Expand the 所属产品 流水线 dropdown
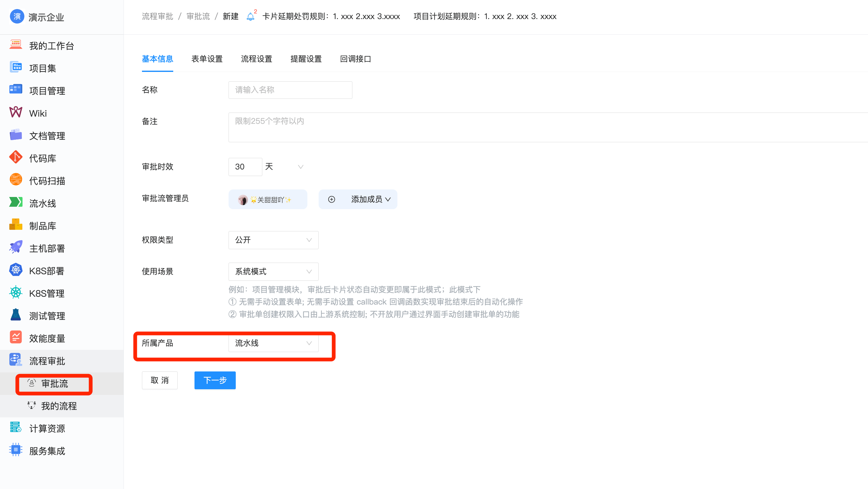The height and width of the screenshot is (489, 868). tap(273, 343)
